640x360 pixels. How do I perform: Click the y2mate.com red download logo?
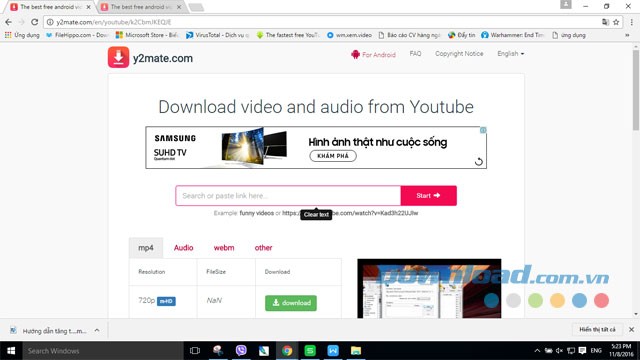pos(118,57)
